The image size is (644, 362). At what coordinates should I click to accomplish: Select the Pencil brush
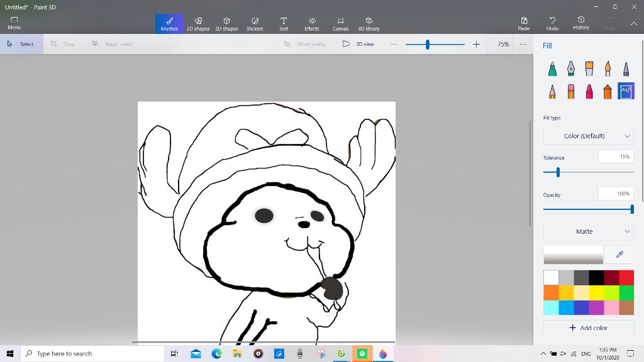(x=552, y=91)
